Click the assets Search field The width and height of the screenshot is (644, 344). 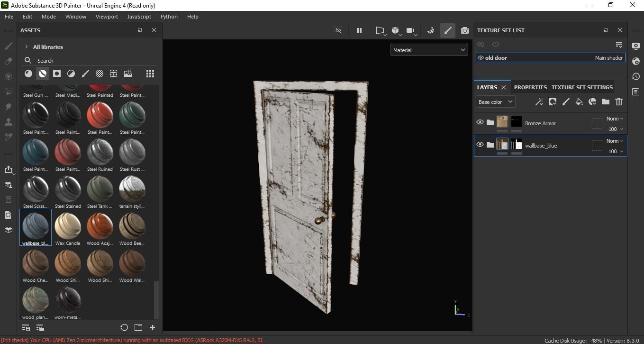click(x=90, y=60)
